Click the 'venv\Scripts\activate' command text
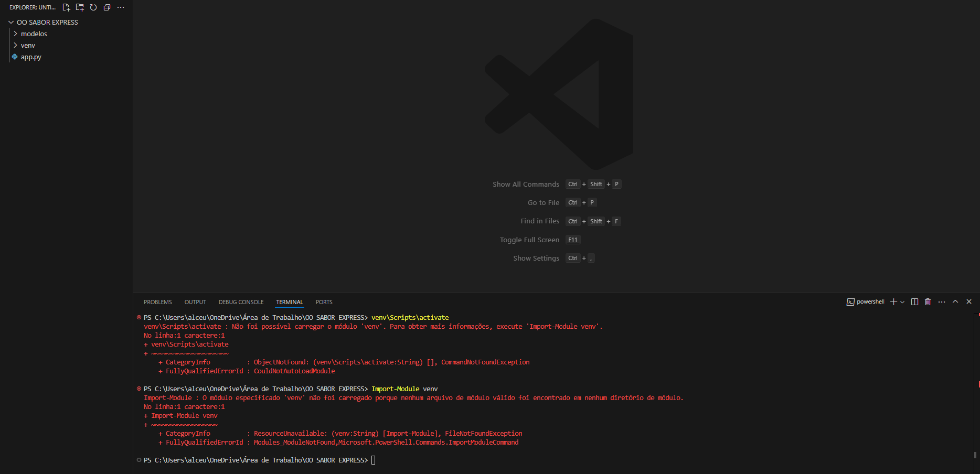The width and height of the screenshot is (980, 474). click(410, 317)
